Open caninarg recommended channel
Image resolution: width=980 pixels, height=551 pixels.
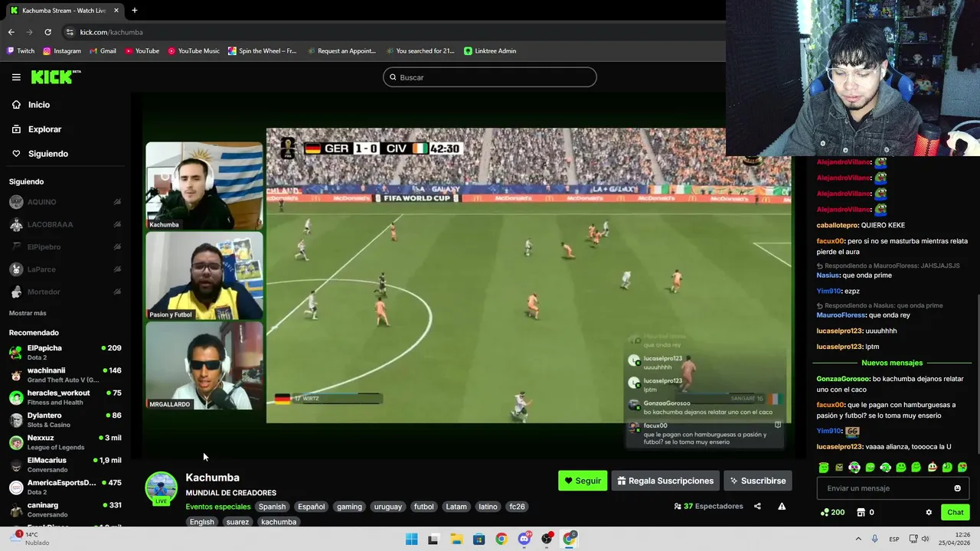click(x=65, y=509)
